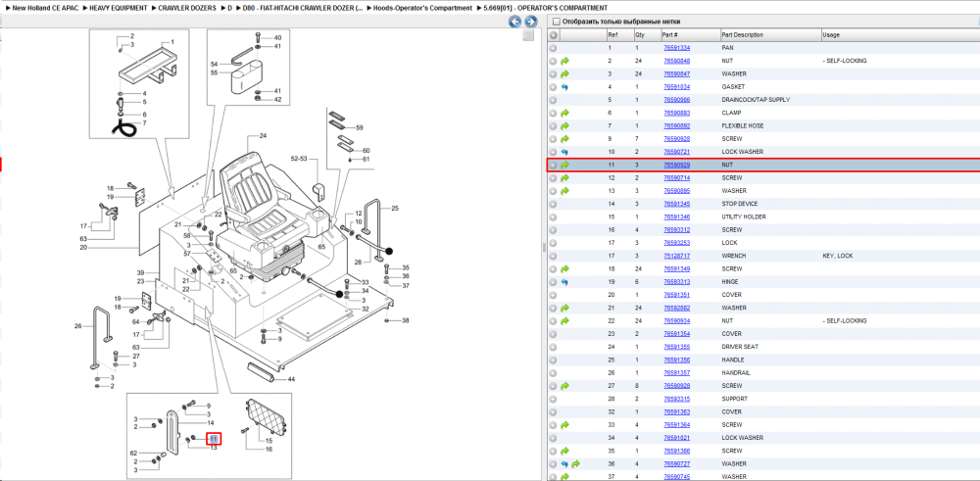Select highlighted callout 11 in diagram
980x481 pixels.
(214, 439)
